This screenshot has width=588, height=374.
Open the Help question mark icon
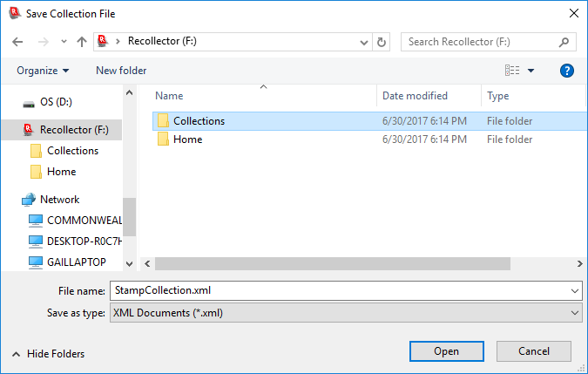coord(567,71)
